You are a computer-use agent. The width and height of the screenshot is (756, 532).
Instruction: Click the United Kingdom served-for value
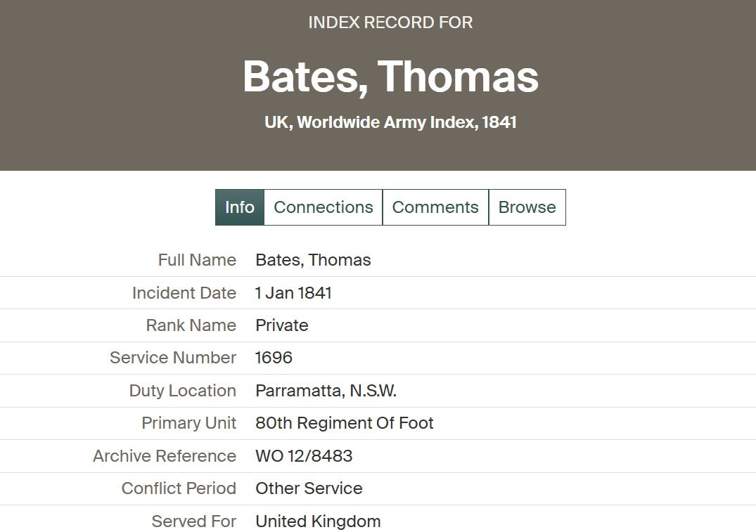click(x=318, y=521)
